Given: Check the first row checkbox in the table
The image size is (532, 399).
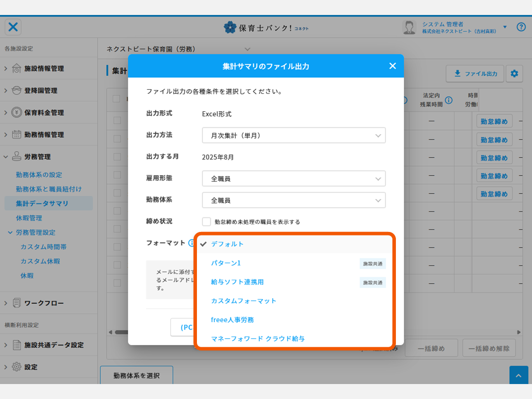Looking at the screenshot, I should pyautogui.click(x=117, y=120).
